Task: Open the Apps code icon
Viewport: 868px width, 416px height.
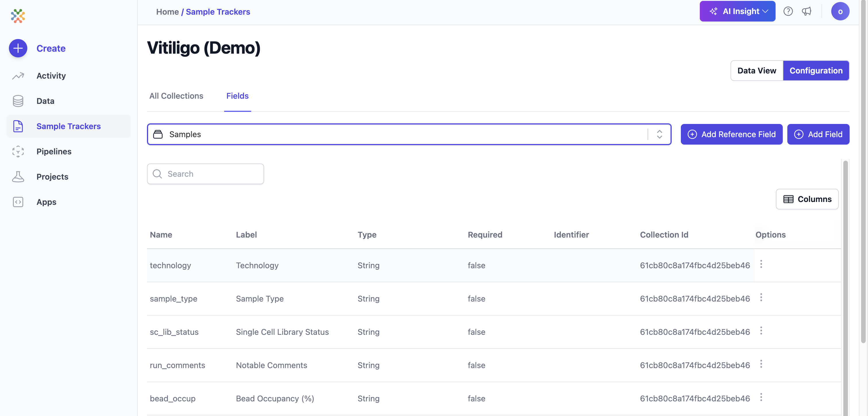Action: (18, 202)
